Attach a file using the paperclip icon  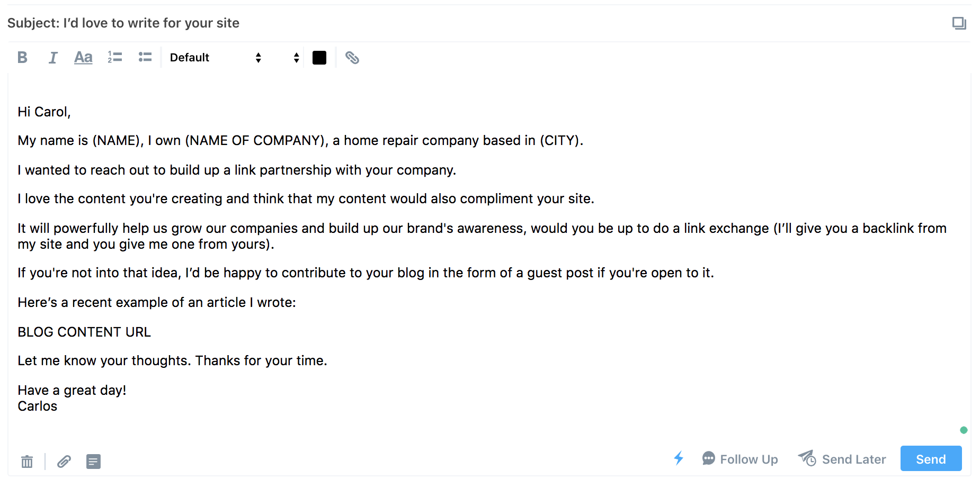click(64, 462)
